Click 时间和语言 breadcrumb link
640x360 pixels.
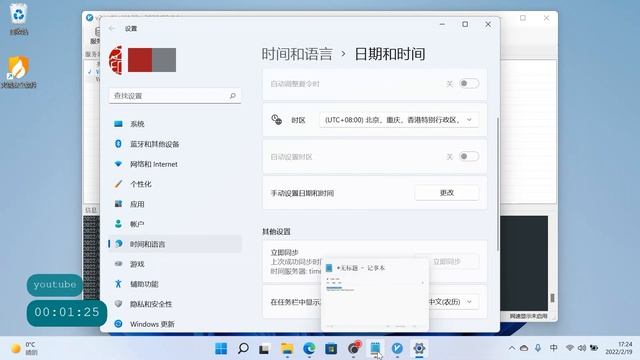[297, 54]
